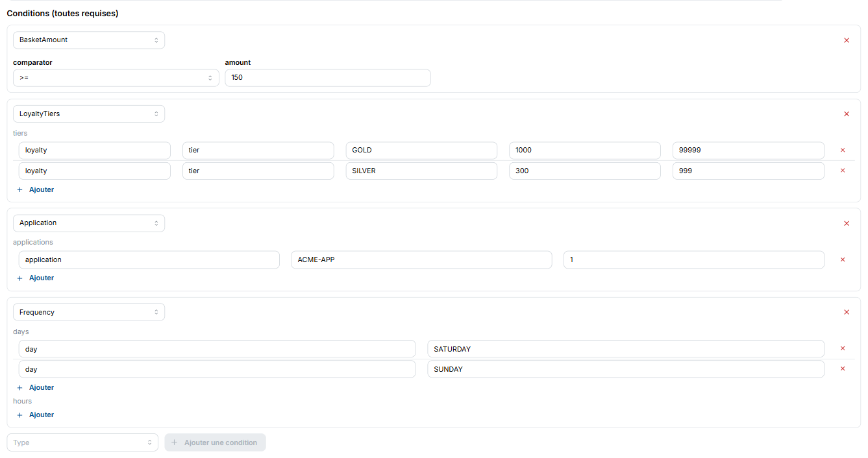
Task: Edit the SILVER minimum value 300
Action: tap(585, 171)
